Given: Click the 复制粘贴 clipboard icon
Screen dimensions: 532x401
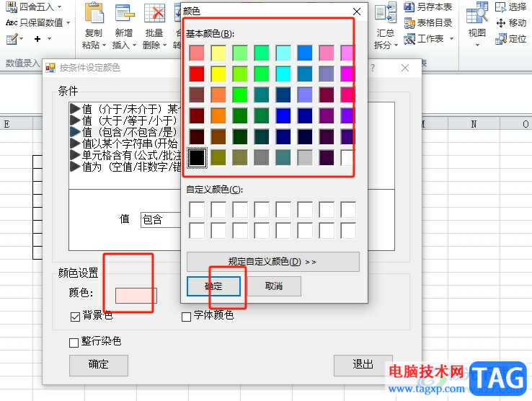Looking at the screenshot, I should (x=94, y=14).
